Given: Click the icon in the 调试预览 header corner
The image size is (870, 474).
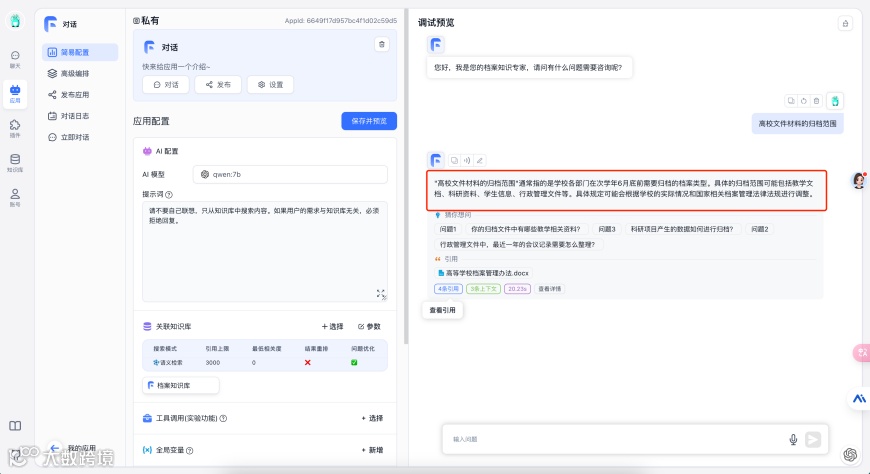Looking at the screenshot, I should 845,23.
